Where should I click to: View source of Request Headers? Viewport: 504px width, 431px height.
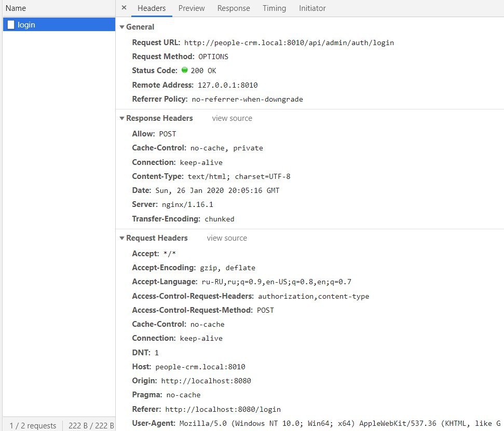coord(227,238)
